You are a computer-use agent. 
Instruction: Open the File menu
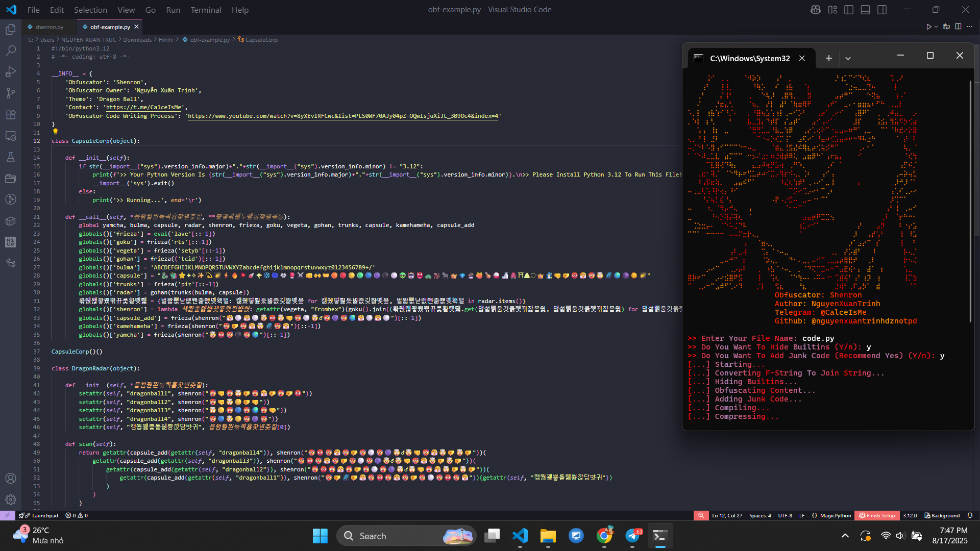tap(34, 10)
